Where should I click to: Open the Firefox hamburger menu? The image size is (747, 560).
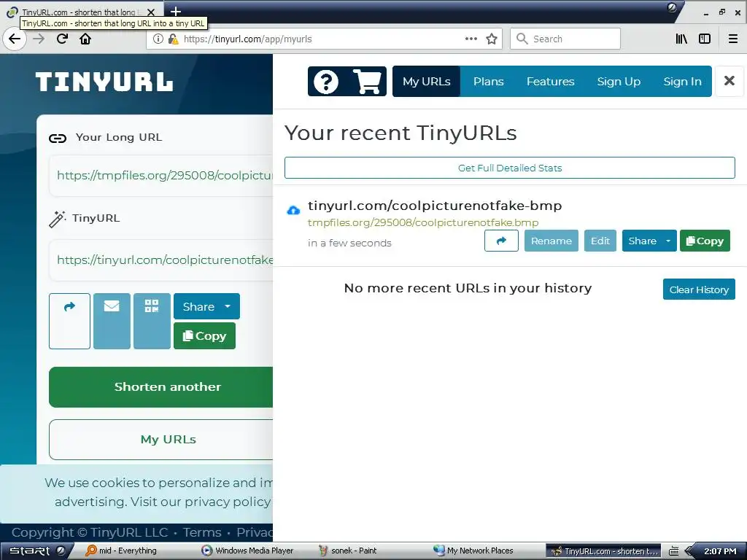tap(733, 39)
